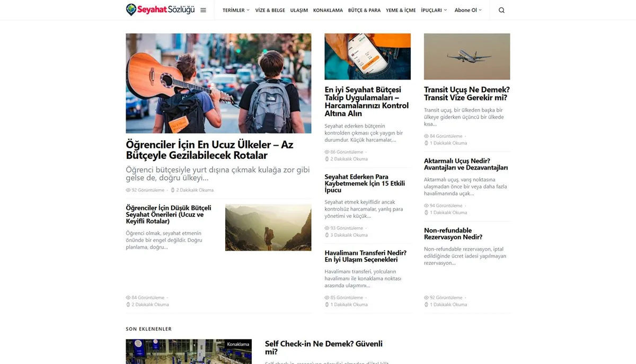The width and height of the screenshot is (636, 364).
Task: Open 'Havalimanı Transferi Nedir?' article
Action: click(x=366, y=256)
